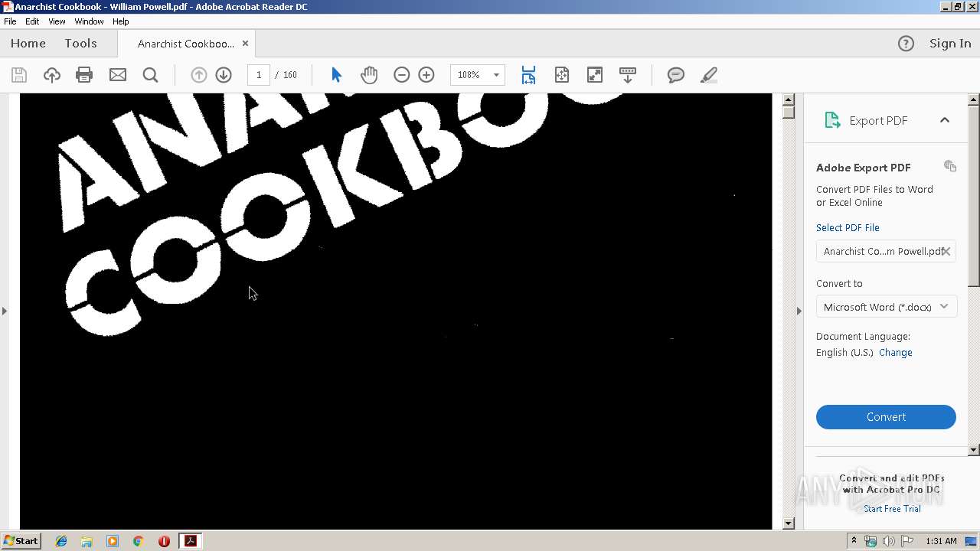Click the document scroll up arrow
This screenshot has height=551, width=980.
click(x=789, y=99)
